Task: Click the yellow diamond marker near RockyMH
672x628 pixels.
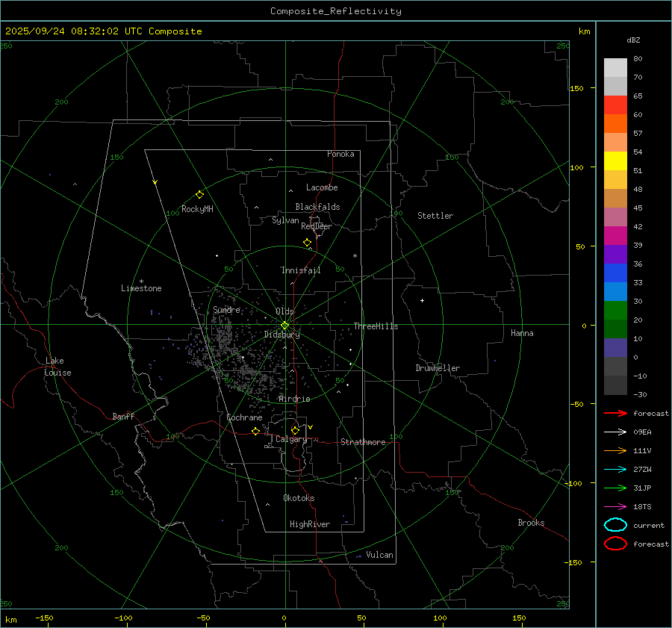Action: (x=199, y=194)
